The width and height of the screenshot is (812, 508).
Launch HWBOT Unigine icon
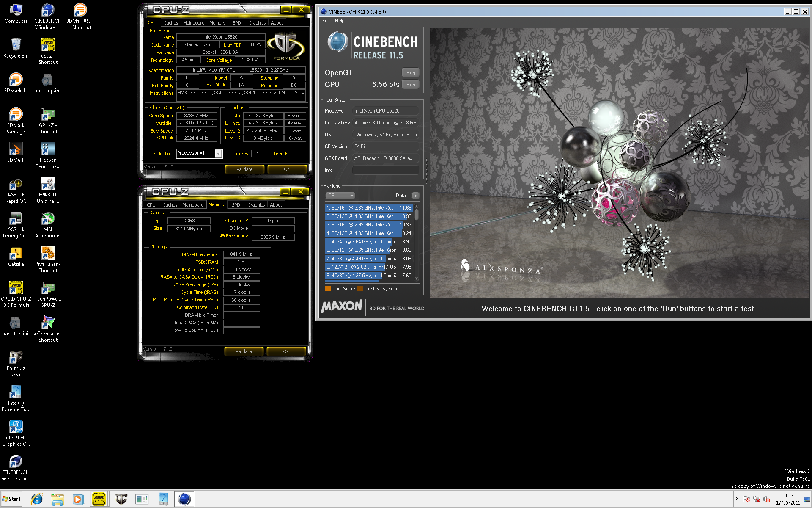[x=48, y=190]
